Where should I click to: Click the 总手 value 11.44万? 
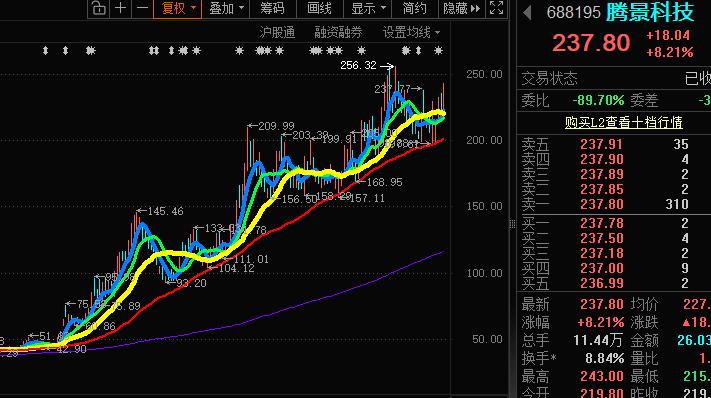coord(598,340)
